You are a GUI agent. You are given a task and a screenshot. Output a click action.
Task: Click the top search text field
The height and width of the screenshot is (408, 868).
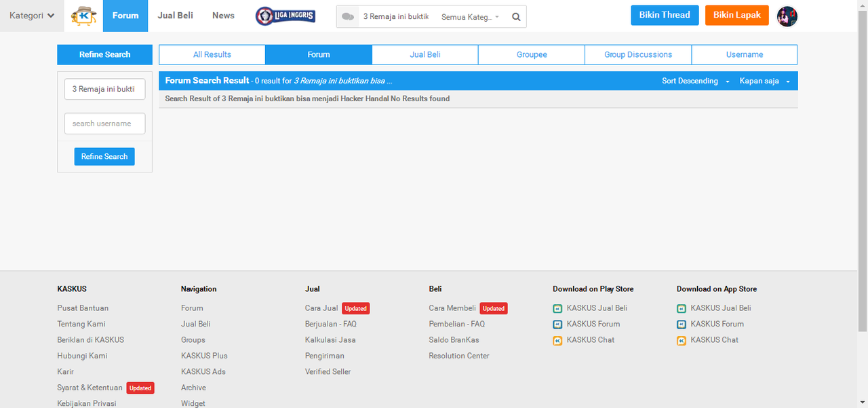tap(397, 17)
